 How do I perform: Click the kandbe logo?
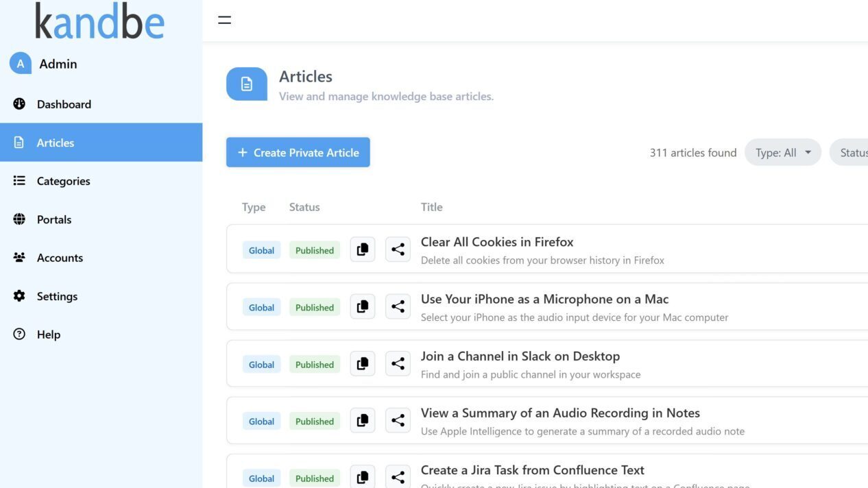[x=100, y=22]
